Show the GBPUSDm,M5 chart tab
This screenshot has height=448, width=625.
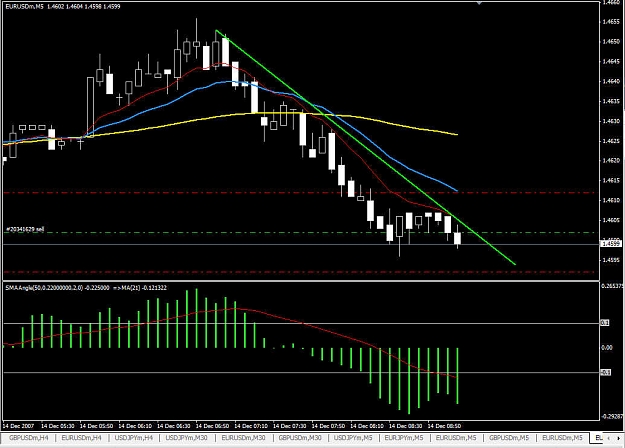[509, 438]
